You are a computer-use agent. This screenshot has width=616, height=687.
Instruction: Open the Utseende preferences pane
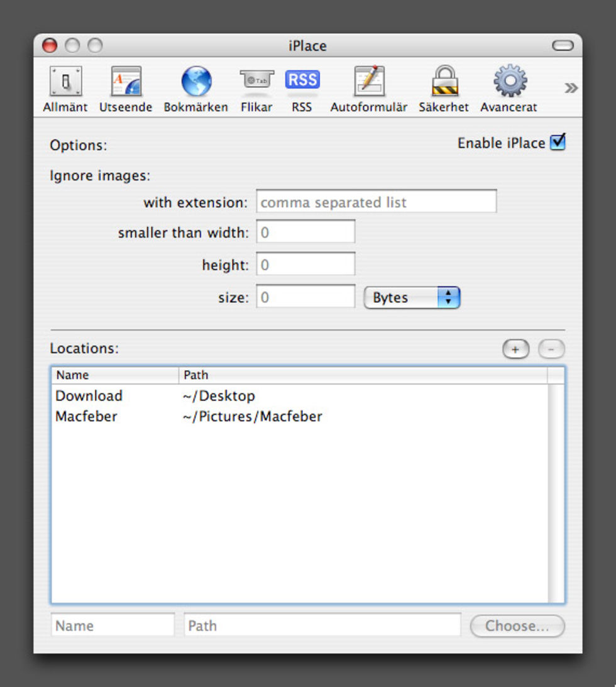126,89
